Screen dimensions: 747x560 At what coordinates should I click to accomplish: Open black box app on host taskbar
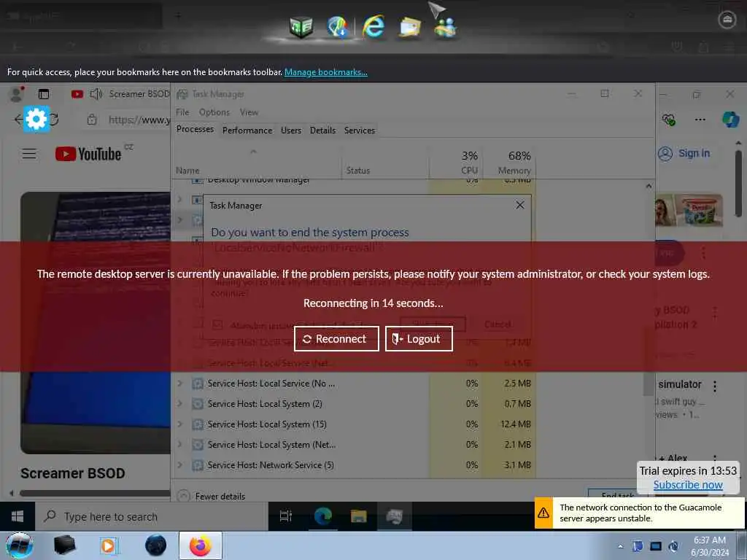tap(64, 545)
